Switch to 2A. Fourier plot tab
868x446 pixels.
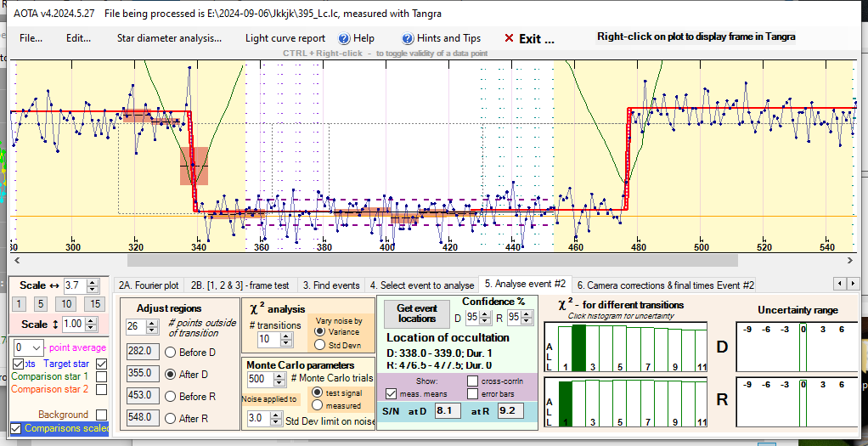(x=149, y=285)
